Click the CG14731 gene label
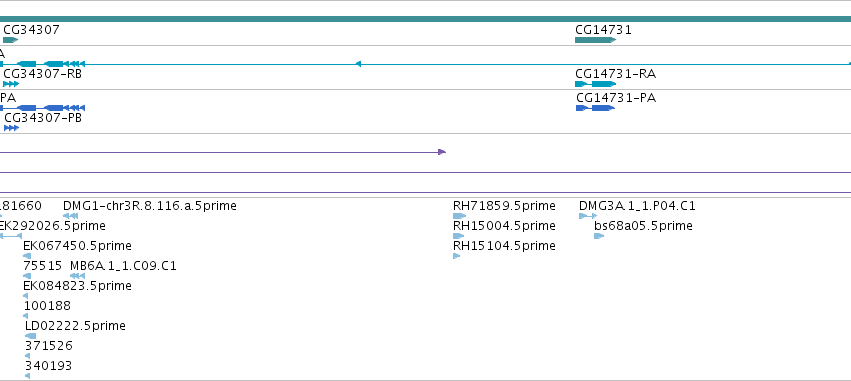Viewport: 851px width, 381px height. coord(603,30)
